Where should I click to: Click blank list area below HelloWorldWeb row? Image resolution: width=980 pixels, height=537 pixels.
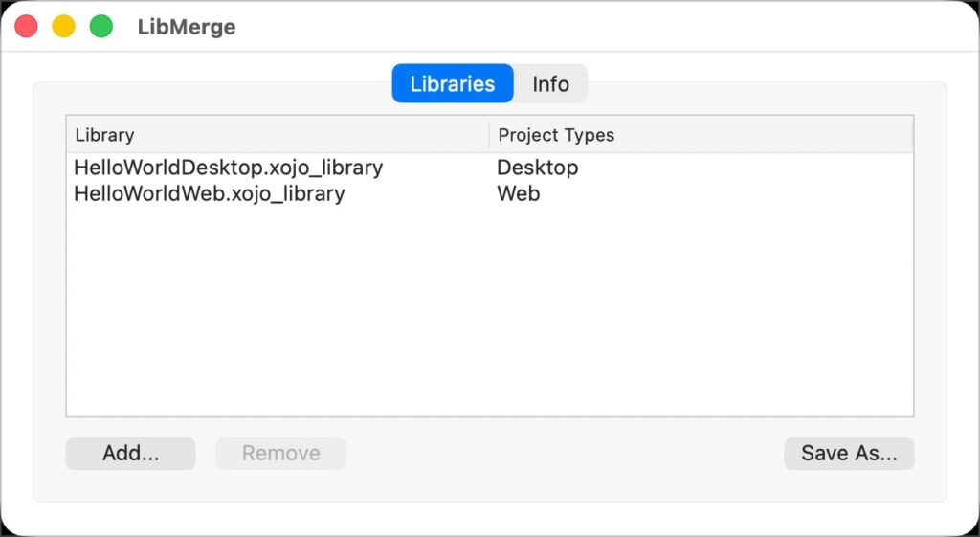pos(276,306)
